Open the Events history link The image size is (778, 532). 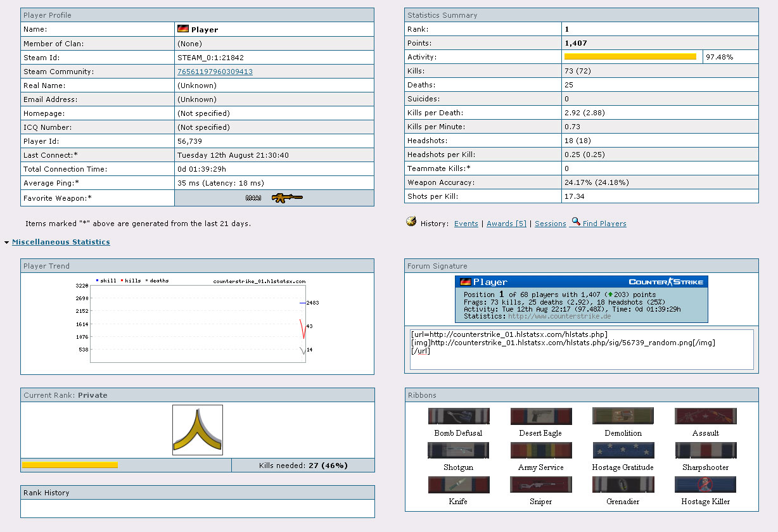466,224
